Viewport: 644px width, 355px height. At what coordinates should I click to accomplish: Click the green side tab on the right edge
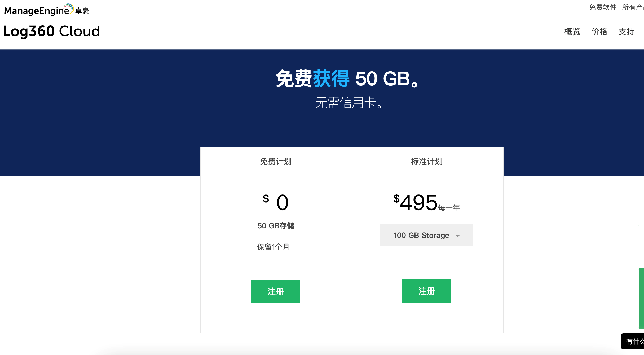(x=641, y=298)
